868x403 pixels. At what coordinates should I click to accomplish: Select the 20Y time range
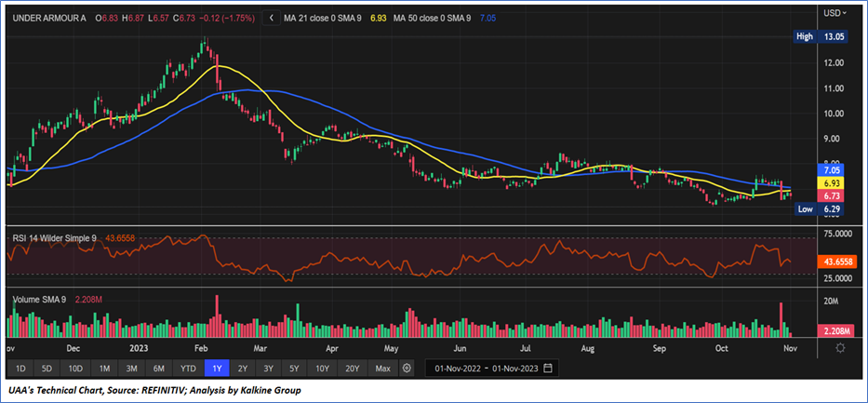coord(352,369)
